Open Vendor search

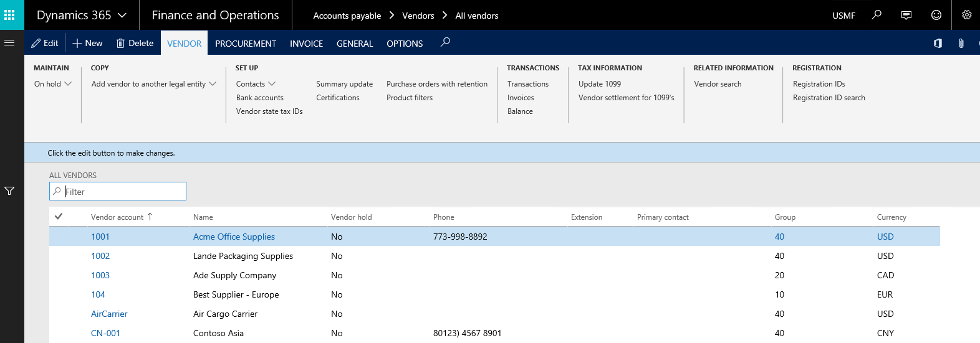718,84
